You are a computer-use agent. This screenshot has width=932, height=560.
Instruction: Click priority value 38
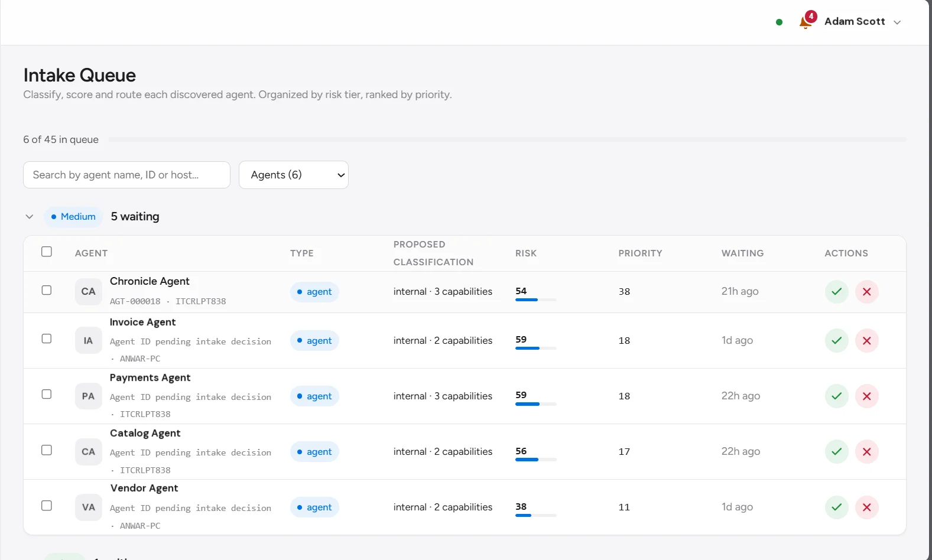pos(624,292)
